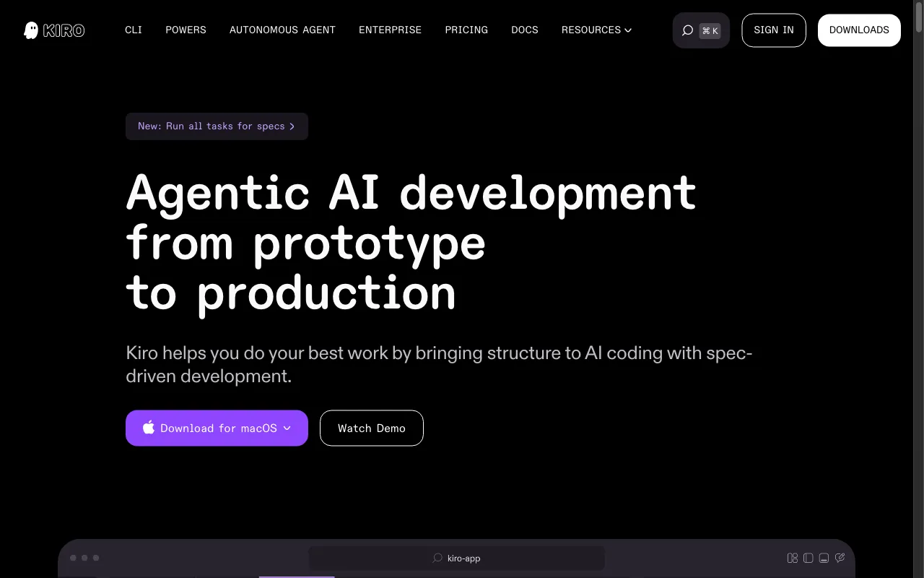Screen dimensions: 924x578
Task: Toggle the layout customize icon in preview
Action: (x=793, y=558)
